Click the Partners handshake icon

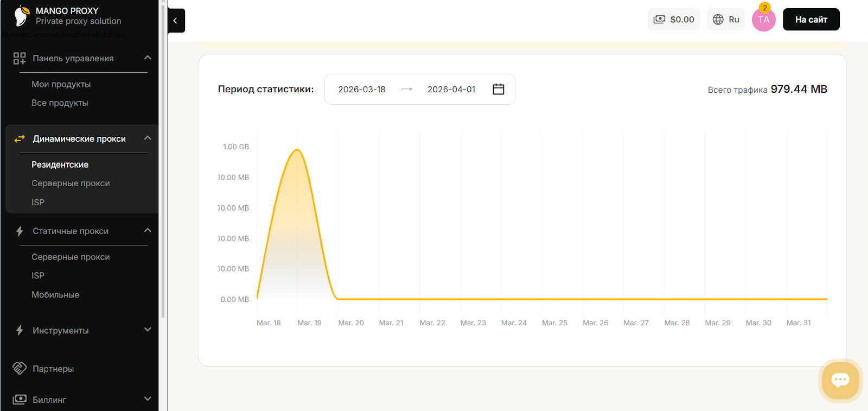click(x=20, y=369)
